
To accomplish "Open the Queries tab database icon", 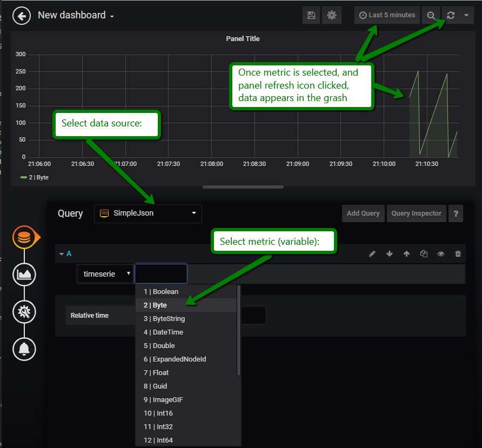I will click(24, 238).
